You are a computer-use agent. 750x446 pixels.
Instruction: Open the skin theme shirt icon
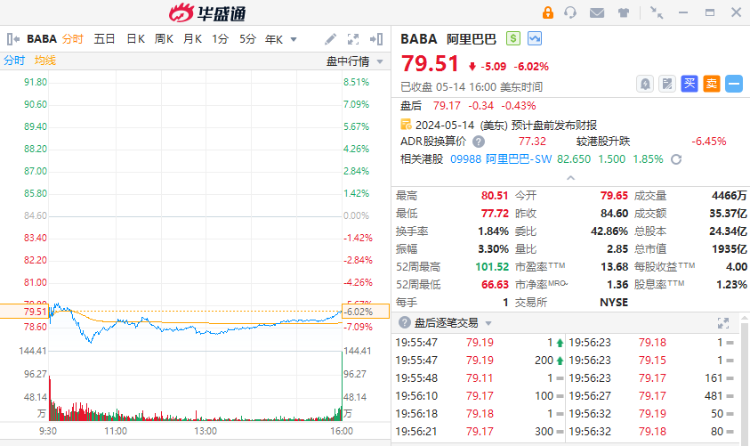[623, 13]
